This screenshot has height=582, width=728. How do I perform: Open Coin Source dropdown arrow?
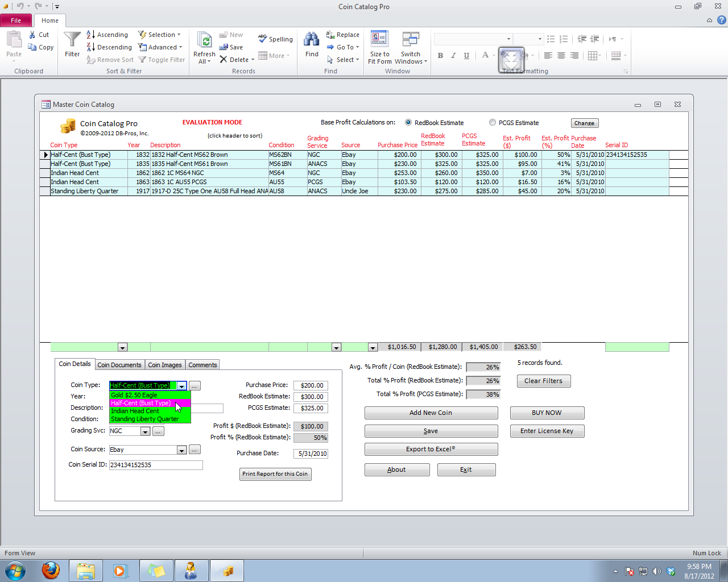[x=181, y=450]
